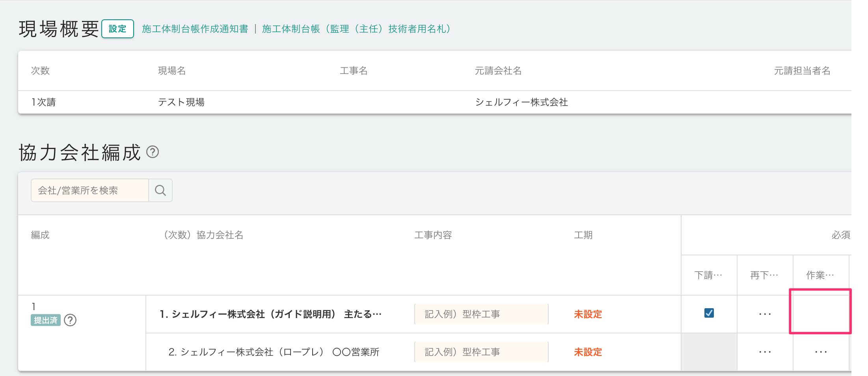Open the 施工体制台帳 技術者用名札 link
This screenshot has height=376, width=868.
[x=357, y=29]
